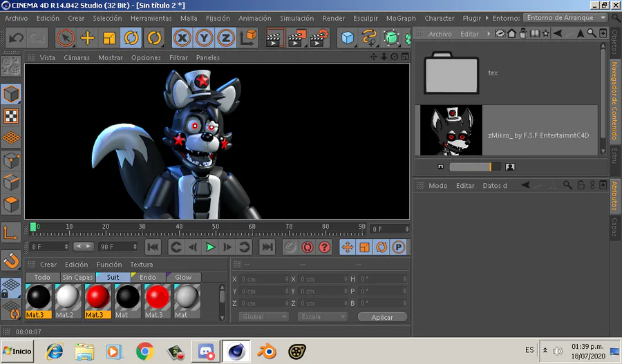Open the Herramientas menu
The width and height of the screenshot is (622, 364).
pyautogui.click(x=151, y=18)
